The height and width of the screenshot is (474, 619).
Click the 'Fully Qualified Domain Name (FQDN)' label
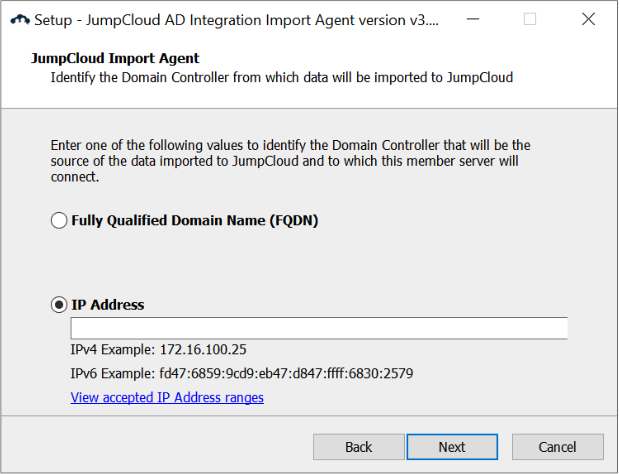click(194, 221)
